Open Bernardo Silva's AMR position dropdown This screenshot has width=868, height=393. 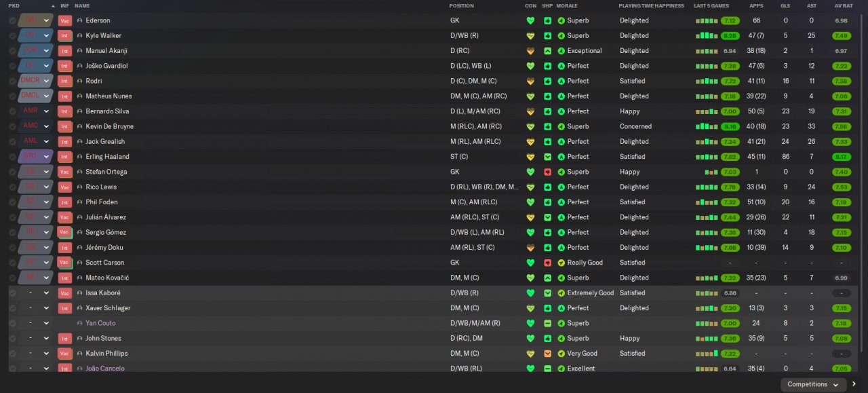pos(36,111)
